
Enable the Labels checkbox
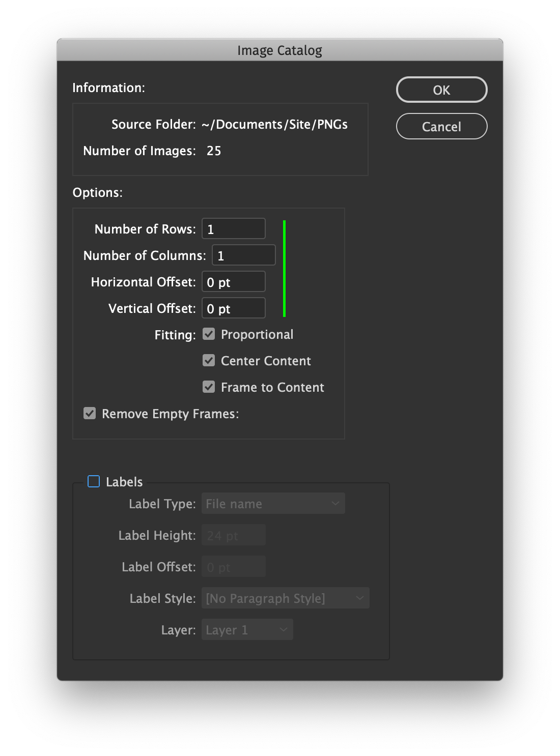pos(93,481)
